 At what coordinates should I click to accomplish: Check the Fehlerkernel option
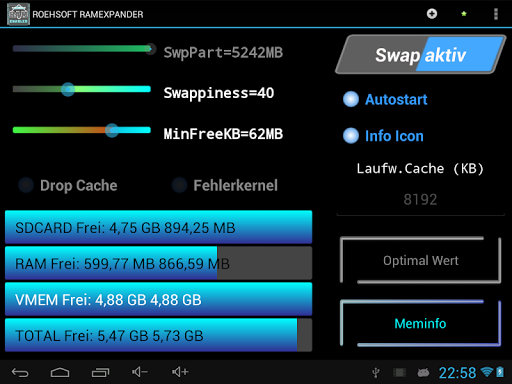(x=225, y=185)
